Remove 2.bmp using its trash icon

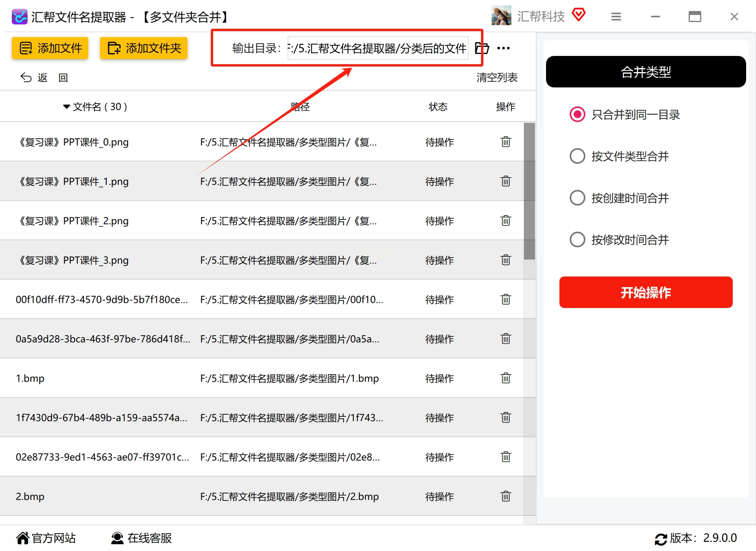pos(506,496)
